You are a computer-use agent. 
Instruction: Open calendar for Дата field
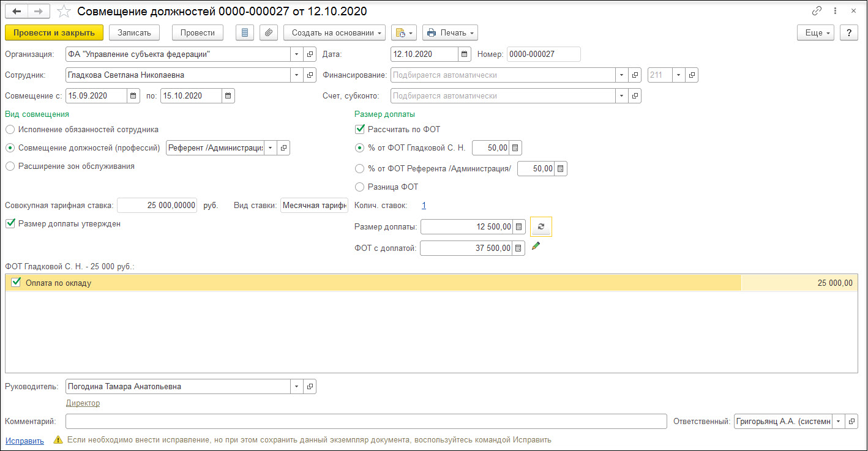click(x=465, y=54)
